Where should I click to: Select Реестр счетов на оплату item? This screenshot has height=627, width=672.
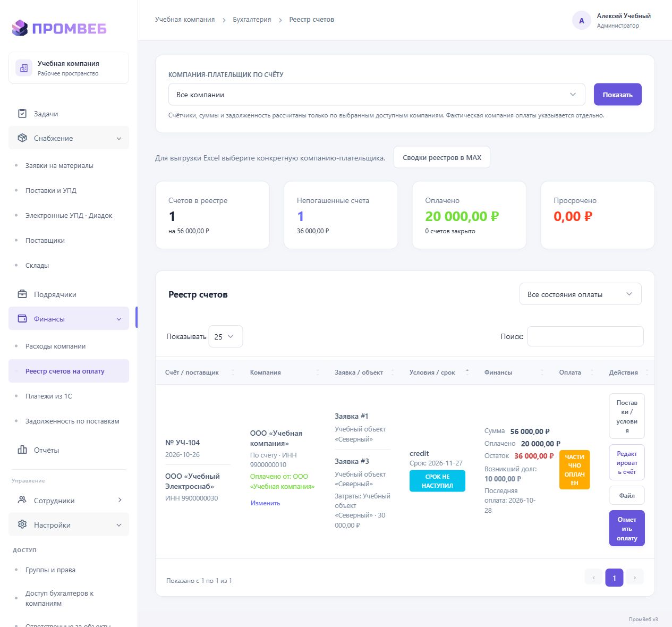click(69, 371)
